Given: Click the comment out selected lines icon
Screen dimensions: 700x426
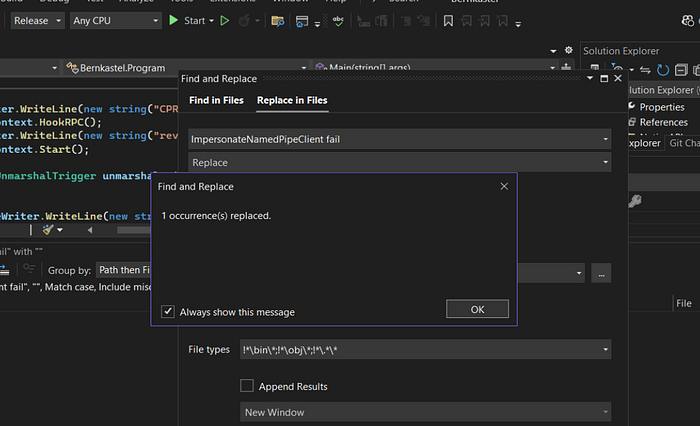Looking at the screenshot, I should pos(406,21).
